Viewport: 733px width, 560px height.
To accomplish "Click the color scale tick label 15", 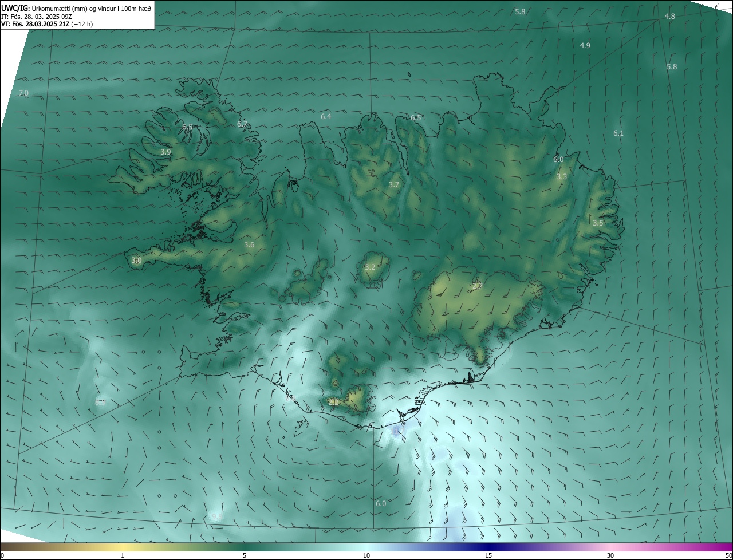I will pos(488,555).
